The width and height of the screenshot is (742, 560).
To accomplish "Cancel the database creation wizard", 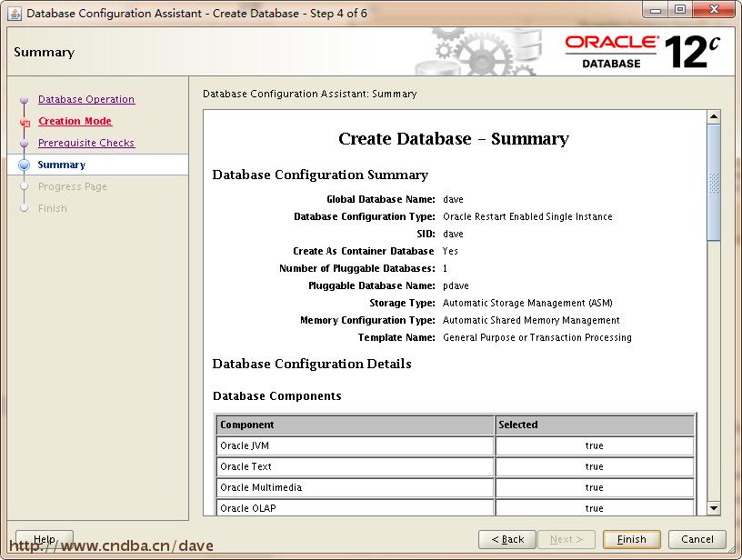I will (x=697, y=539).
